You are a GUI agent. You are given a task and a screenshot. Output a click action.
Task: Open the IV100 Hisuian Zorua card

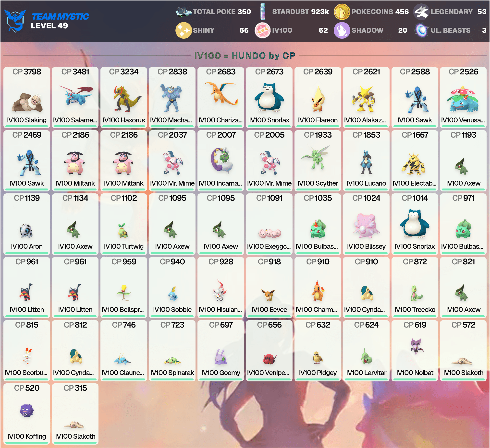pyautogui.click(x=221, y=288)
